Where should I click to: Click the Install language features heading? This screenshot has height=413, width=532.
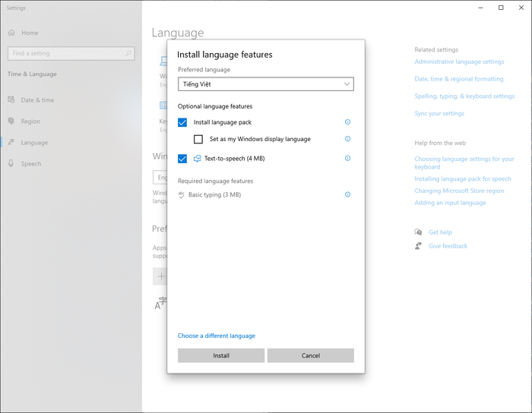click(225, 55)
